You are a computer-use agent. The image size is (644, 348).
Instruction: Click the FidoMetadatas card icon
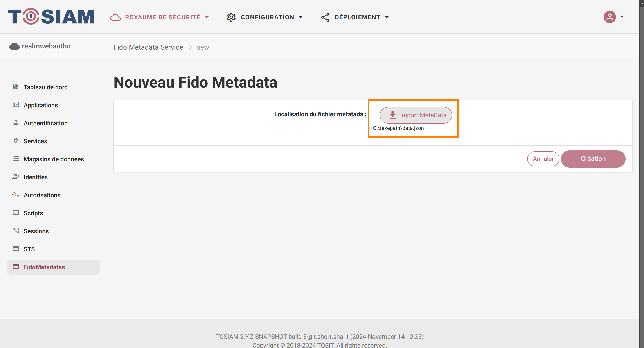pos(16,267)
